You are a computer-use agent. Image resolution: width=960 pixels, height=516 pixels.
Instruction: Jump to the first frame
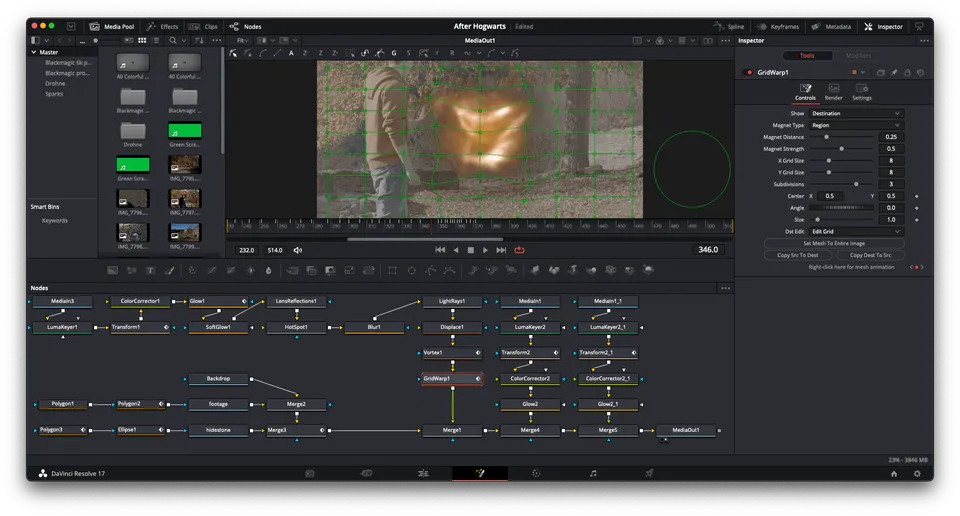[440, 250]
